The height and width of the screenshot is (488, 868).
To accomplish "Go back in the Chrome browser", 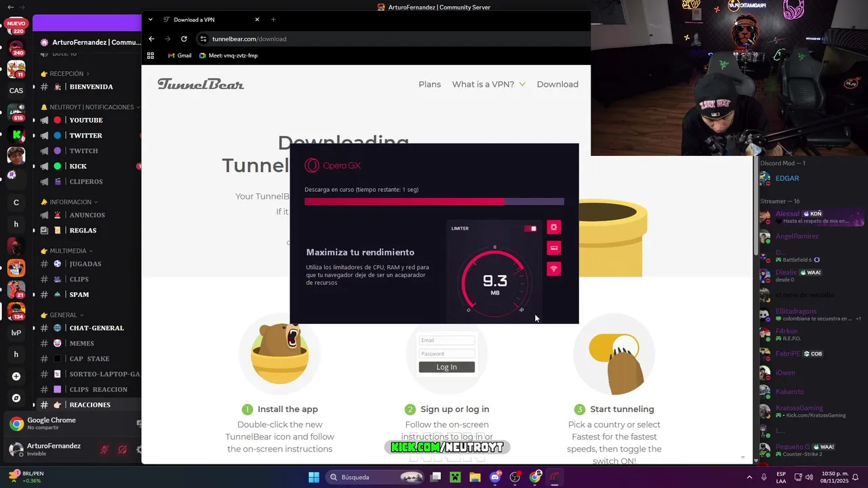I will coord(151,39).
